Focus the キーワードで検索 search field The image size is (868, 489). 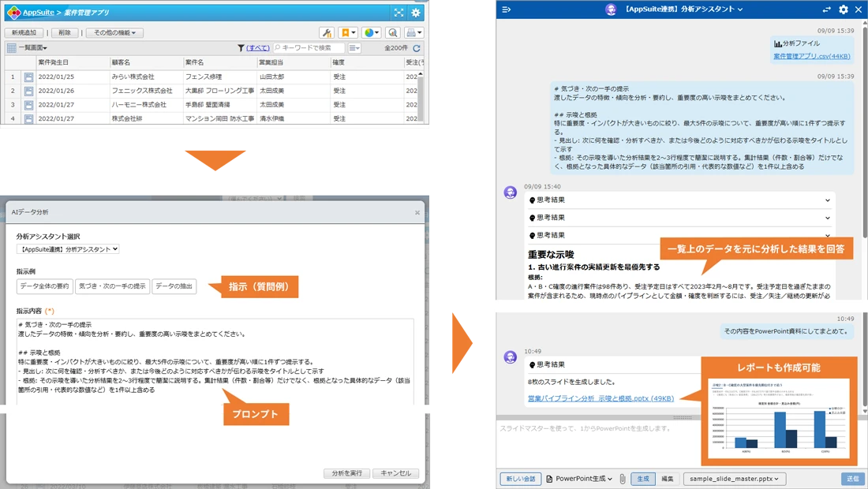(309, 48)
